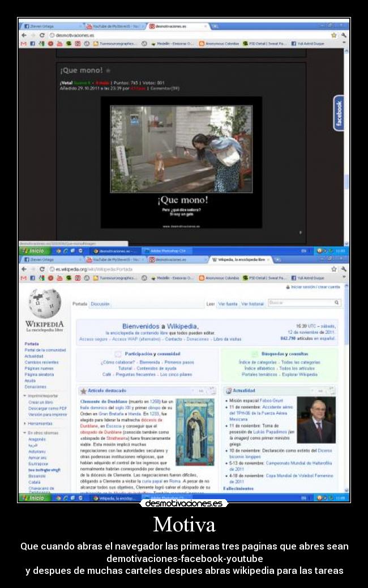Viewport: 368px width, 588px height.
Task: Click desmotivaciones task in upper taskbar
Action: (116, 251)
